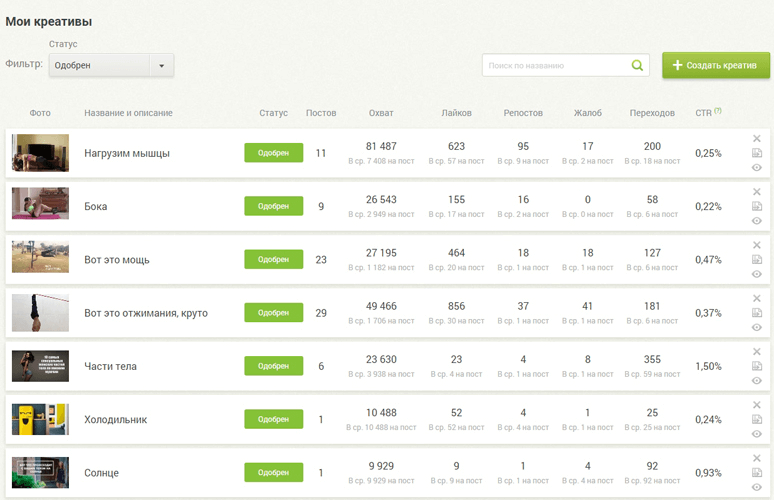Screen dimensions: 774x500
Task: Delete the Части тела creative with X icon
Action: (757, 351)
